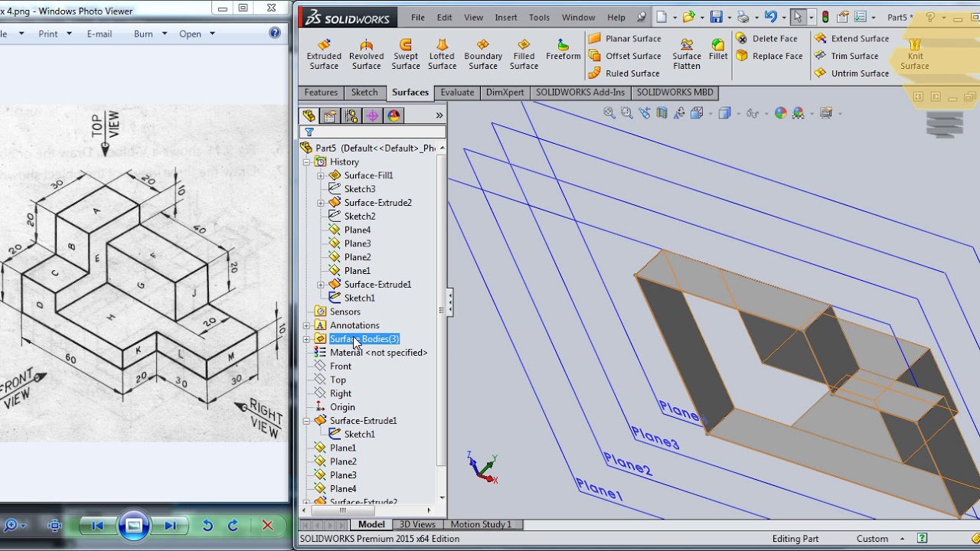Viewport: 980px width, 551px height.
Task: Click the Replace Face button
Action: point(769,56)
